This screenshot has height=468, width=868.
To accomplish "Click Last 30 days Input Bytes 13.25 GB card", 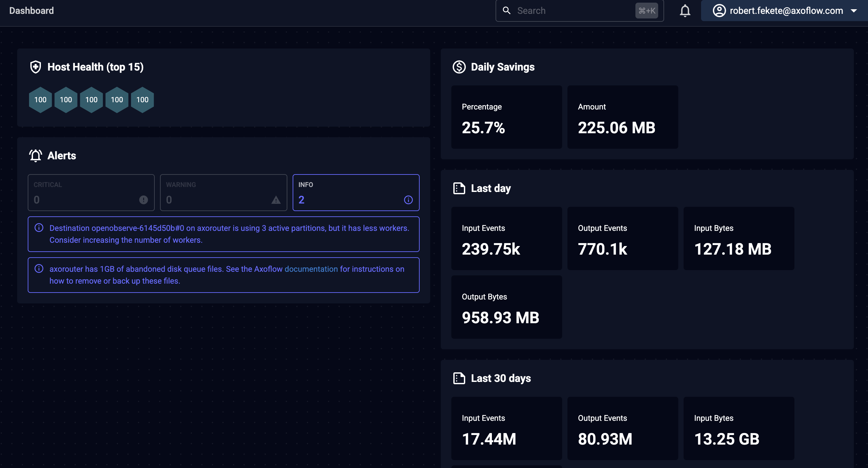I will click(x=739, y=428).
